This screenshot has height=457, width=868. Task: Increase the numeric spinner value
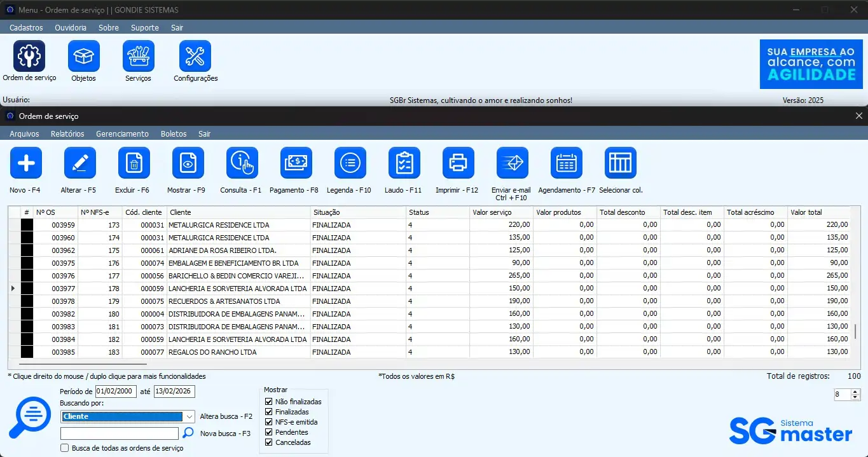(x=855, y=392)
